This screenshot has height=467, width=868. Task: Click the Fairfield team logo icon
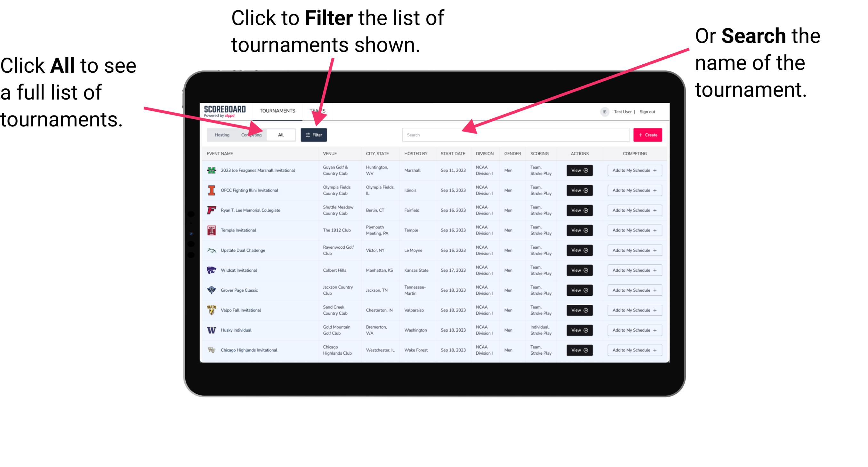[x=211, y=210]
